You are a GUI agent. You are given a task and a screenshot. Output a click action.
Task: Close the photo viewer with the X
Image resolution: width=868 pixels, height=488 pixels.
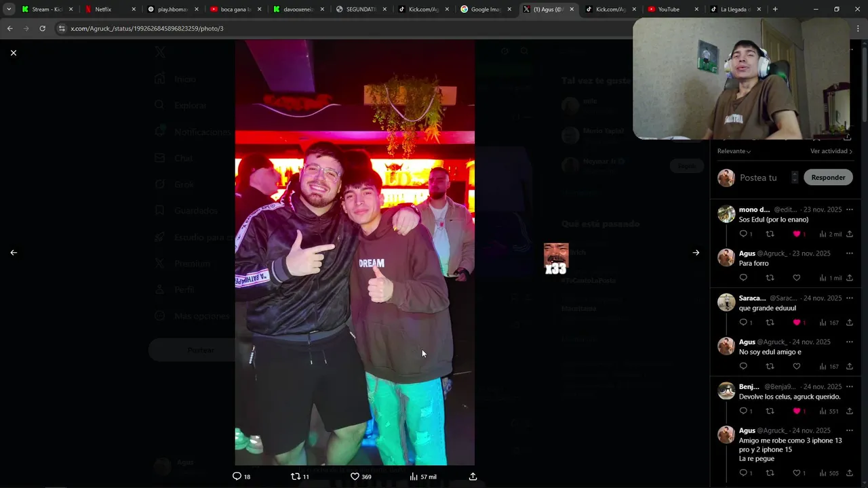coord(13,53)
